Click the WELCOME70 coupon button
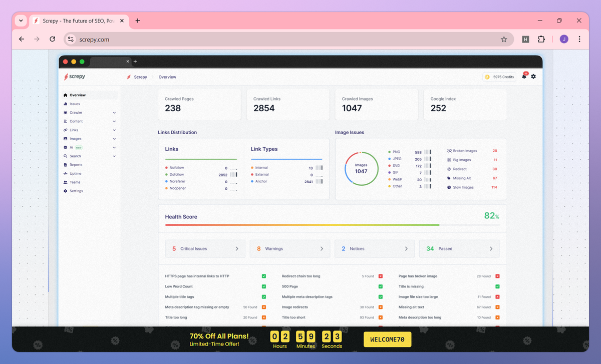This screenshot has width=601, height=364. pos(387,339)
